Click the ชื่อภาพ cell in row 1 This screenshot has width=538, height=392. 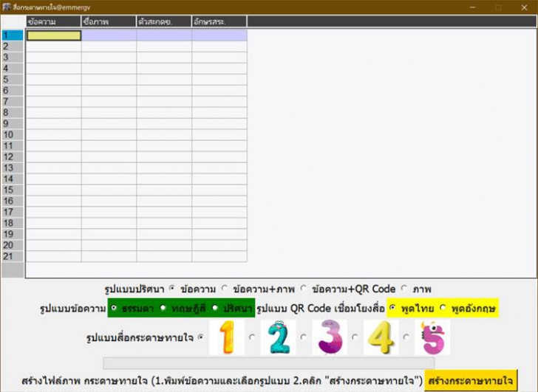pos(109,35)
